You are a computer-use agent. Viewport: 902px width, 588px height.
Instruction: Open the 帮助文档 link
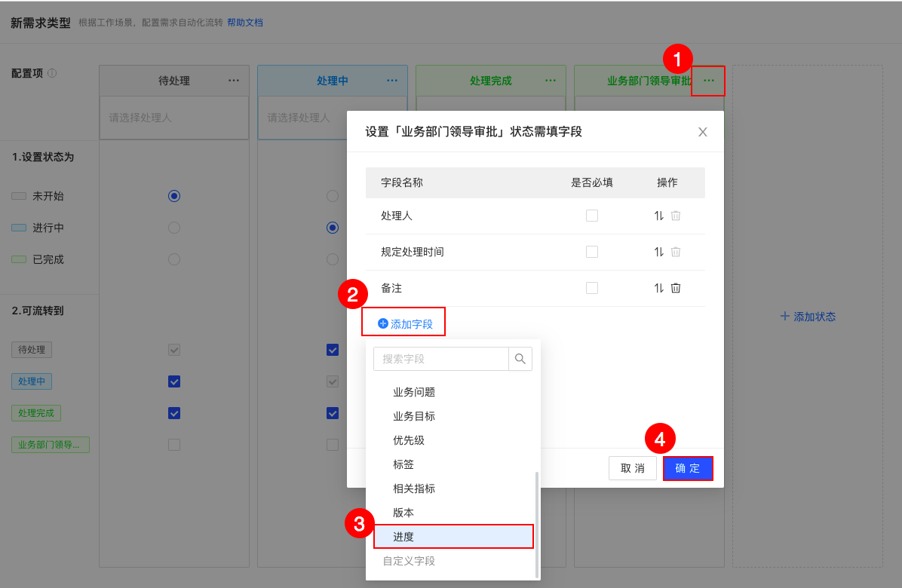pos(245,23)
